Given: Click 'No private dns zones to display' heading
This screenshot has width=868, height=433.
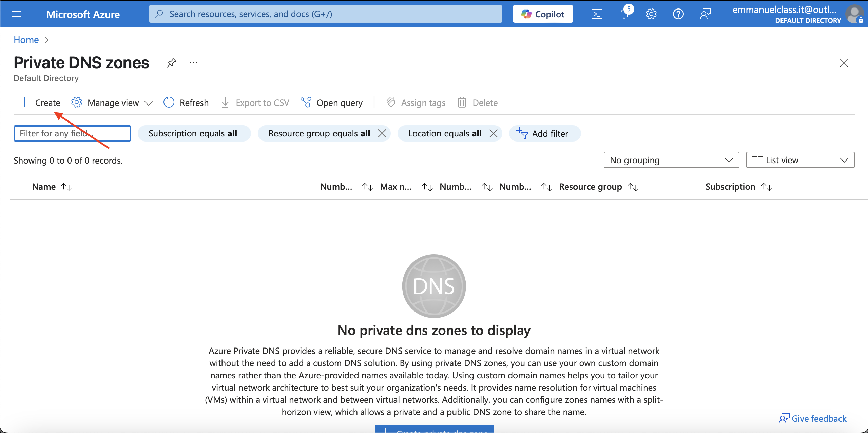Looking at the screenshot, I should (434, 330).
